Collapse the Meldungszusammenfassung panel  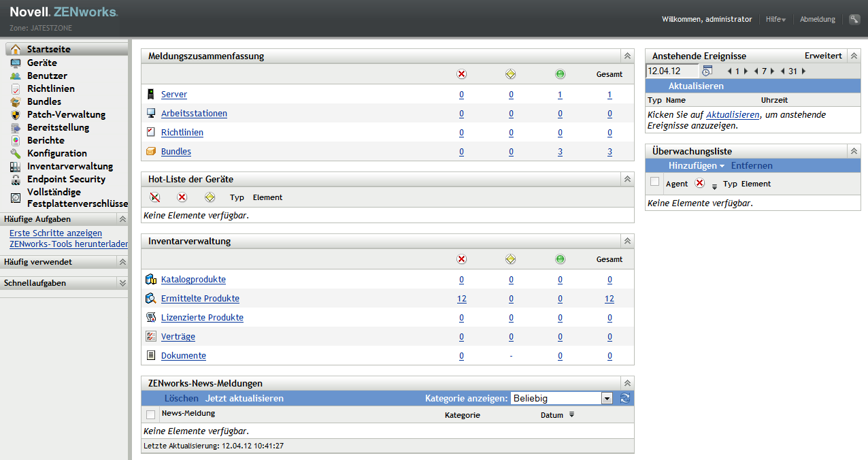[x=627, y=56]
